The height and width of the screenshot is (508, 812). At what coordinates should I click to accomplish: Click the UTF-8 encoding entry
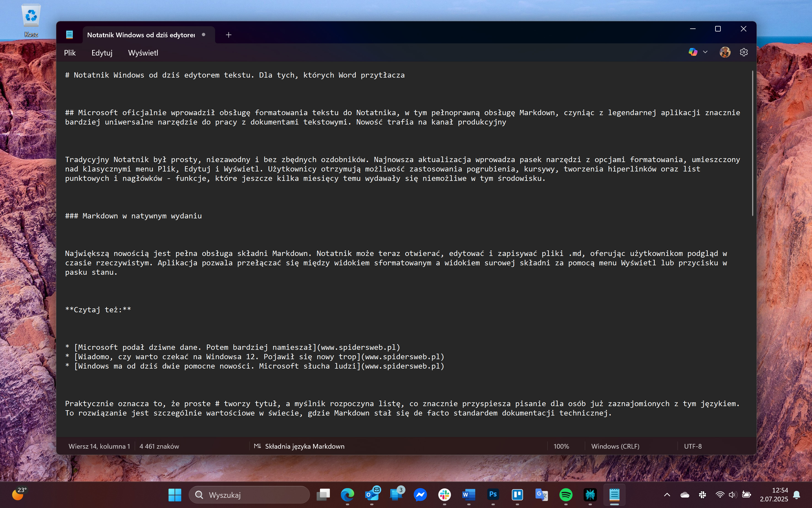(693, 446)
